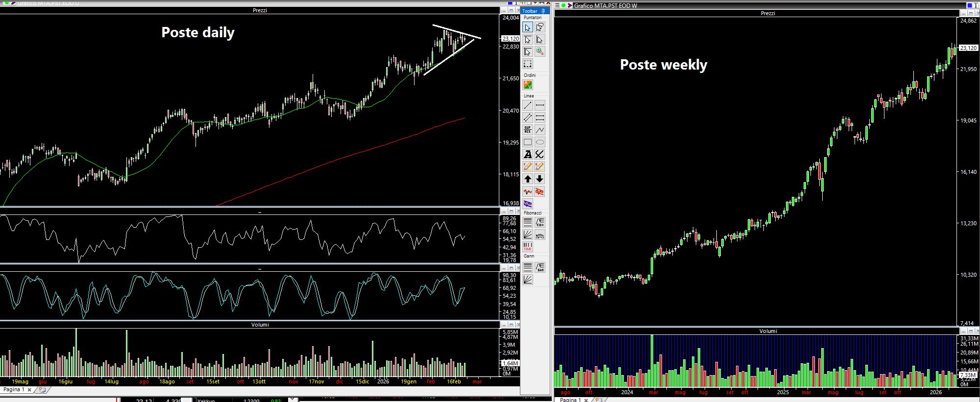Click the Prezzi header of daily chart
This screenshot has width=980, height=402.
(x=260, y=10)
